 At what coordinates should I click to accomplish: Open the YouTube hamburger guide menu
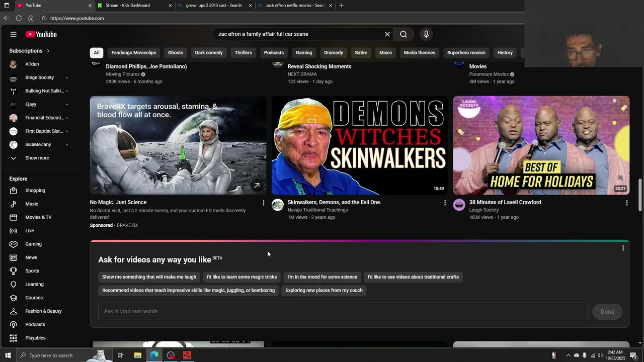[x=14, y=34]
